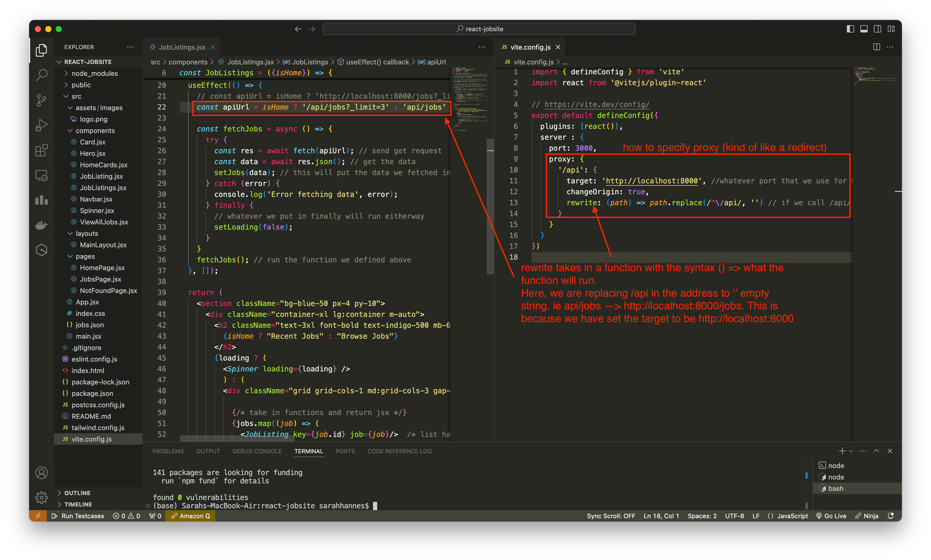Open the Search view in activity bar

tap(41, 75)
